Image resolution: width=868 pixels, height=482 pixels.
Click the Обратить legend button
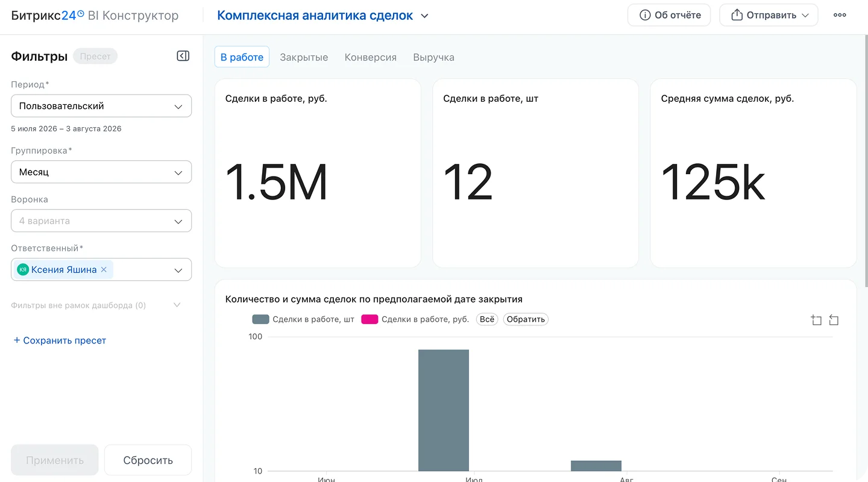pos(526,319)
